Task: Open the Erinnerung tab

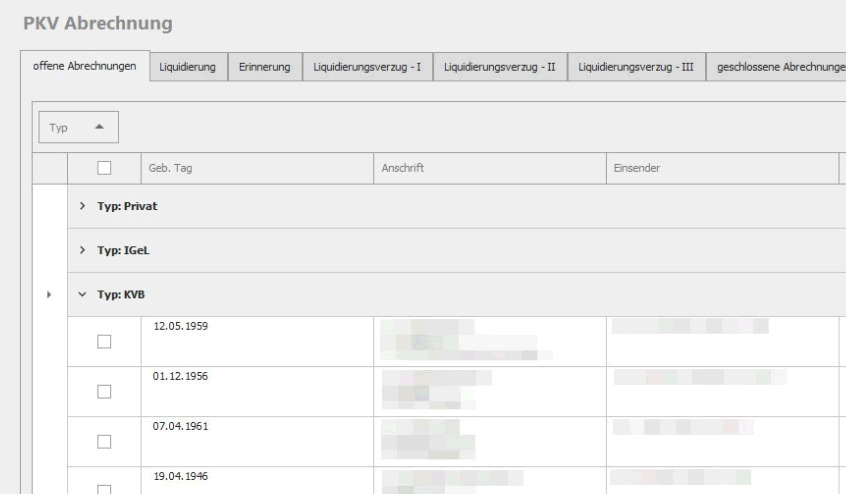Action: [264, 66]
